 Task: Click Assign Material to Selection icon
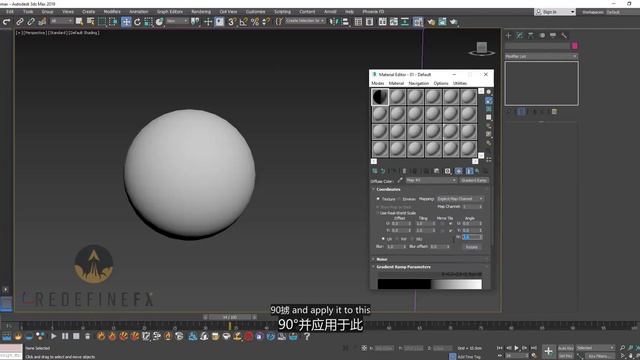(394, 171)
